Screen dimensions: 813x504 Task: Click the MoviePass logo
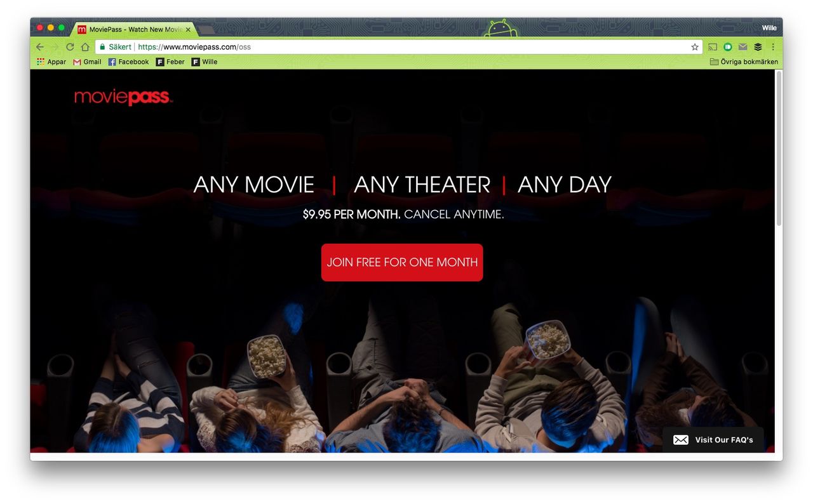(x=123, y=97)
